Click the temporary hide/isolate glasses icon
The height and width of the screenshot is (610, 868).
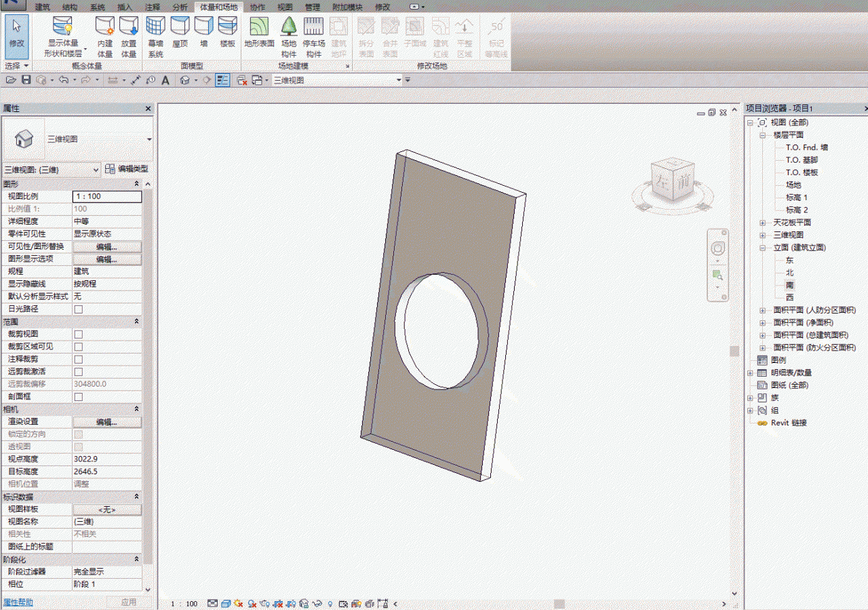316,603
